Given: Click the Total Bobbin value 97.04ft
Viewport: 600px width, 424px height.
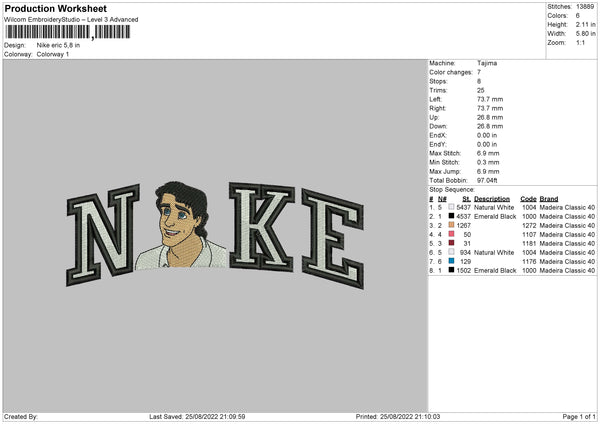Looking at the screenshot, I should (x=487, y=180).
